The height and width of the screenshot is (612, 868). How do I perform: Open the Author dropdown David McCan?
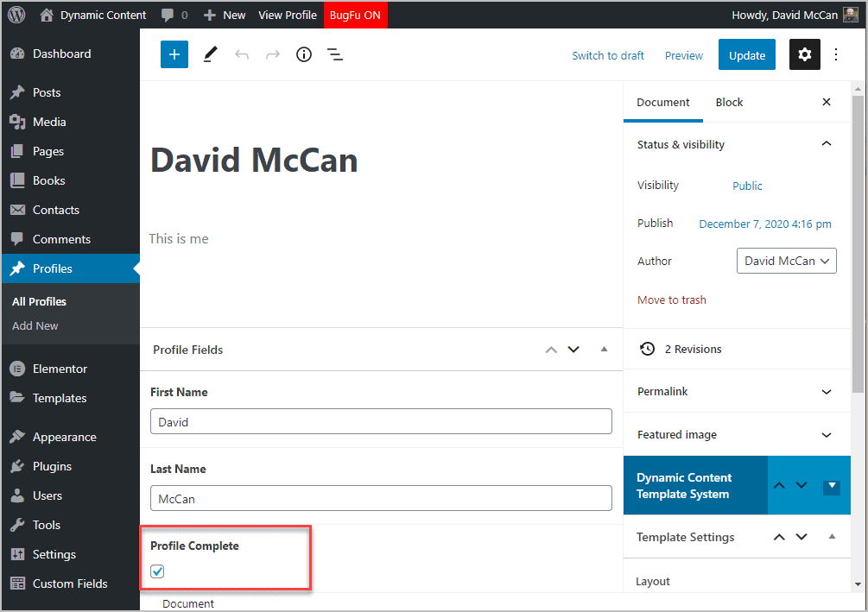786,261
